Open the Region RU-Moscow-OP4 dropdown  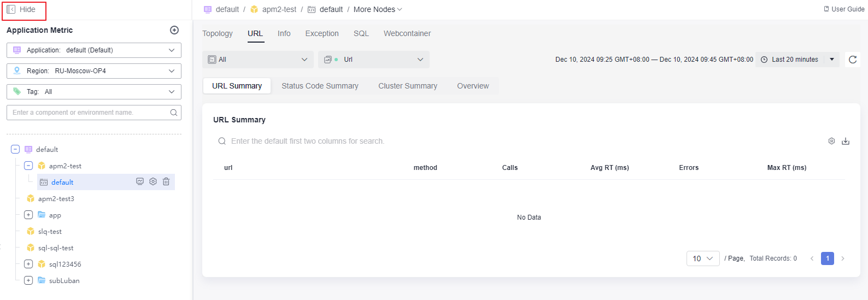coord(94,71)
